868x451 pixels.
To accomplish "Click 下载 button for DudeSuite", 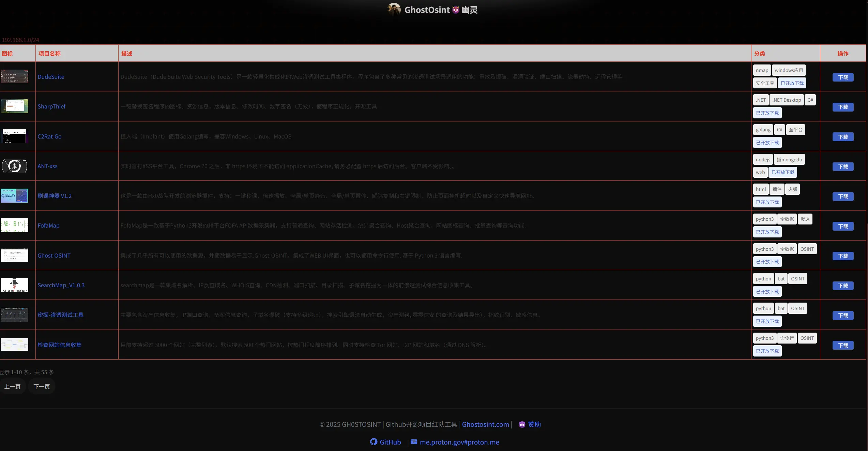I will coord(843,77).
